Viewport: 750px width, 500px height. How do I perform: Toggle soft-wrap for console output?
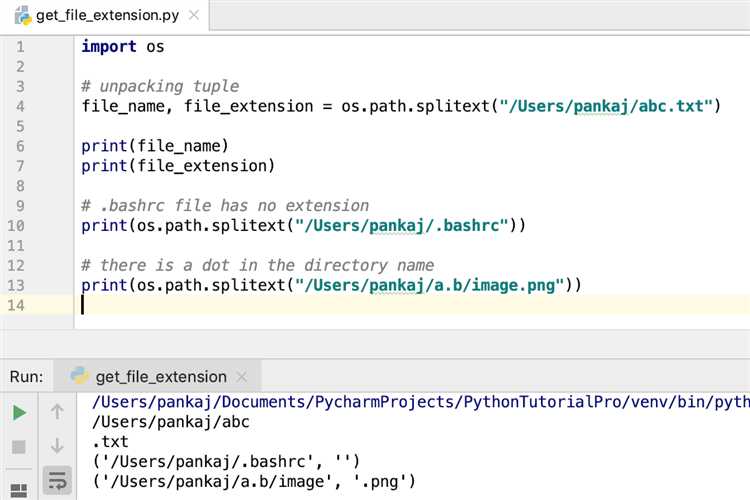tap(57, 480)
